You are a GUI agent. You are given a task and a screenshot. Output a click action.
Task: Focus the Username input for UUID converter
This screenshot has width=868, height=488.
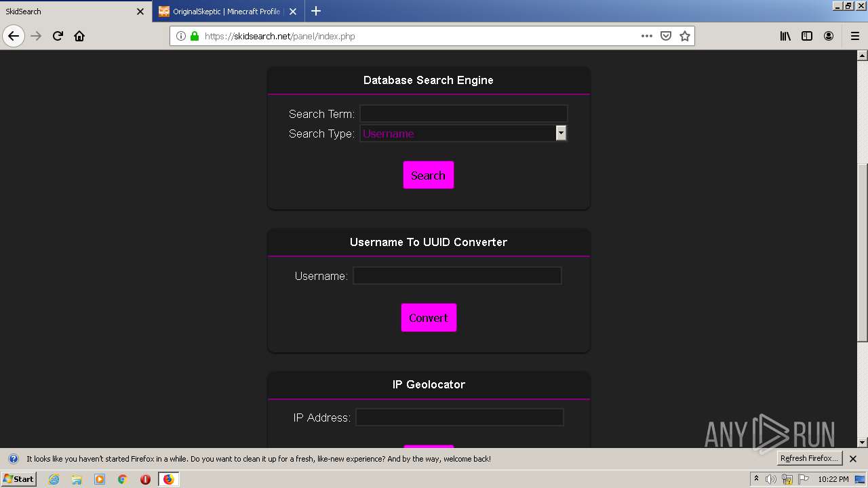click(x=457, y=276)
